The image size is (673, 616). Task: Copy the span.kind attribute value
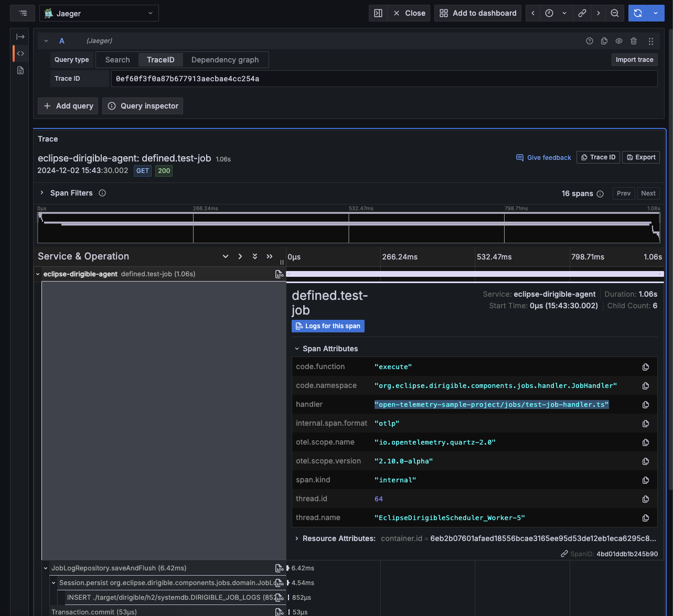(x=646, y=480)
